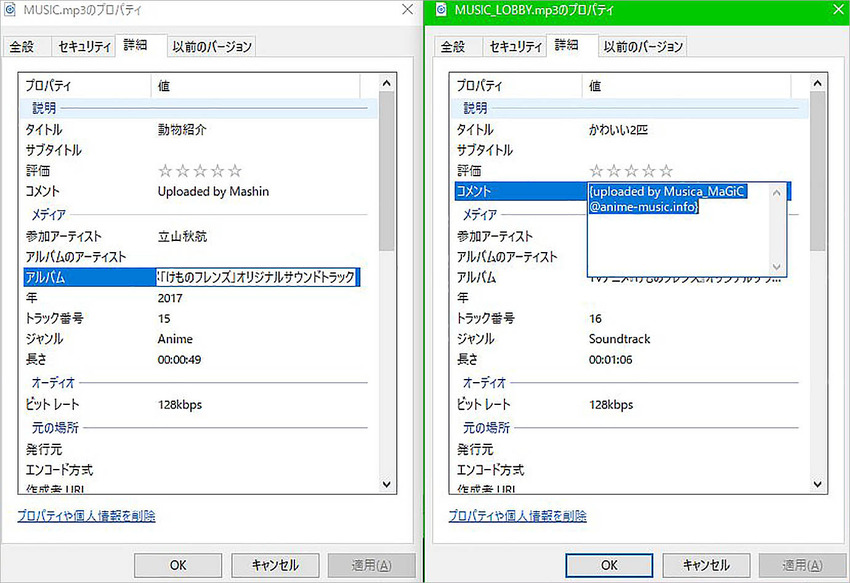850x583 pixels.
Task: Click track number value 16
Action: pos(596,318)
